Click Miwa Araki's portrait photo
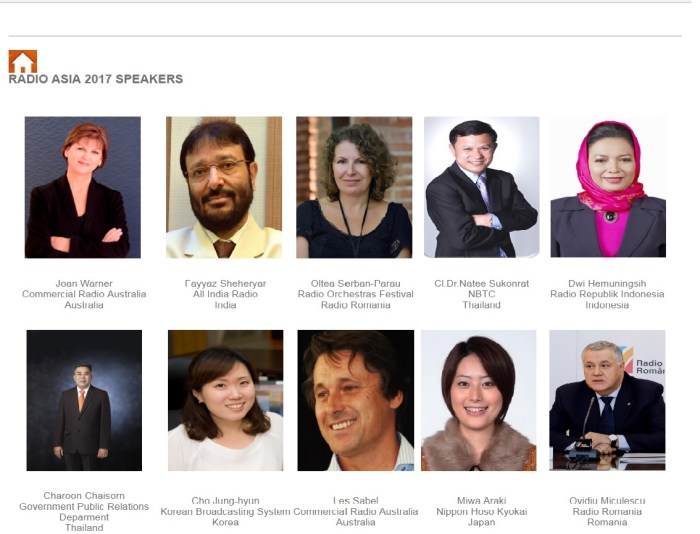700x534 pixels. click(478, 400)
